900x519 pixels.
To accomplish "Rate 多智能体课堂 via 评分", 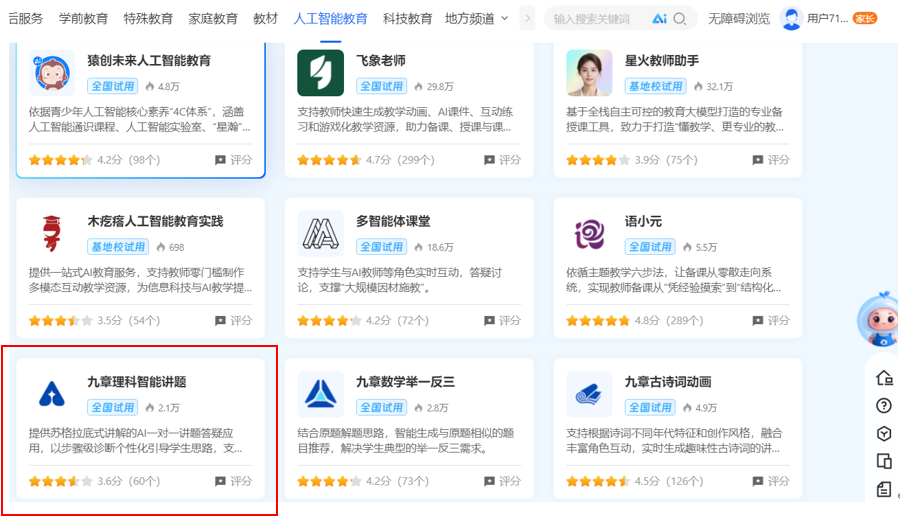I will (x=502, y=320).
